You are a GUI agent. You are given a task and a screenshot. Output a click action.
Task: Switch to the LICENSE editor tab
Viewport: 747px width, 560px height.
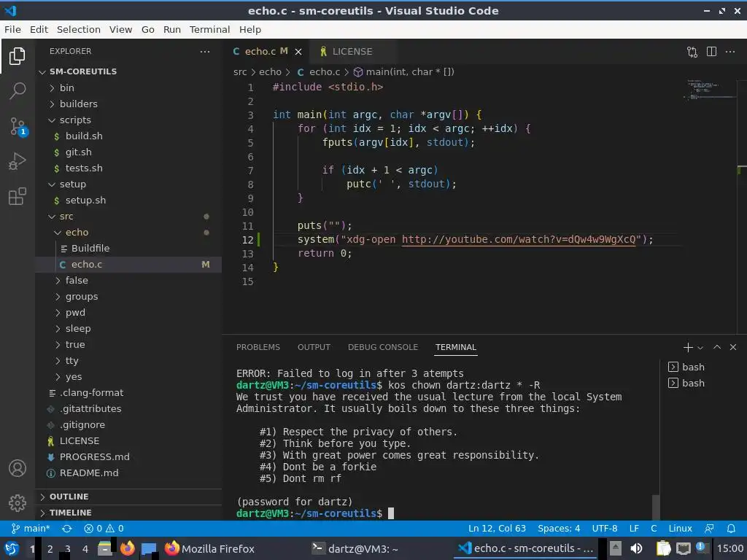tap(352, 52)
